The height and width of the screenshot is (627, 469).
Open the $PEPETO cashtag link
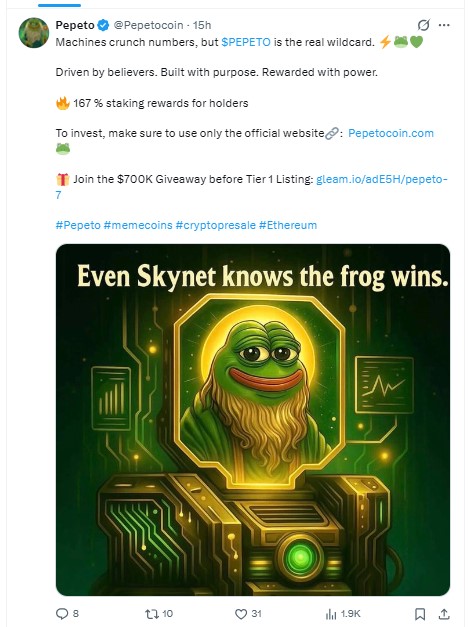[246, 42]
